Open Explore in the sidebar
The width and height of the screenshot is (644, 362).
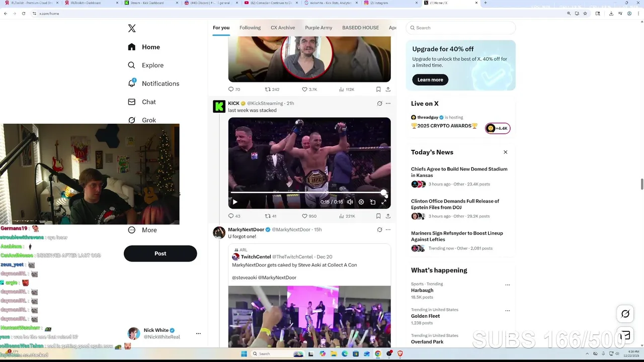coord(146,65)
